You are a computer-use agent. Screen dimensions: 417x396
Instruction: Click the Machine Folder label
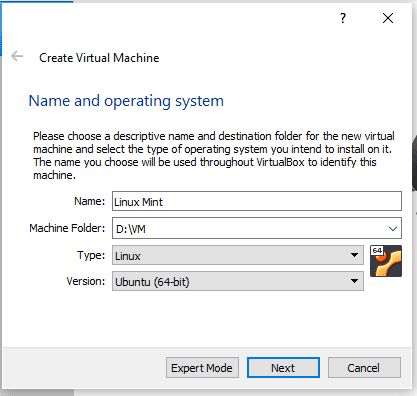coord(67,228)
